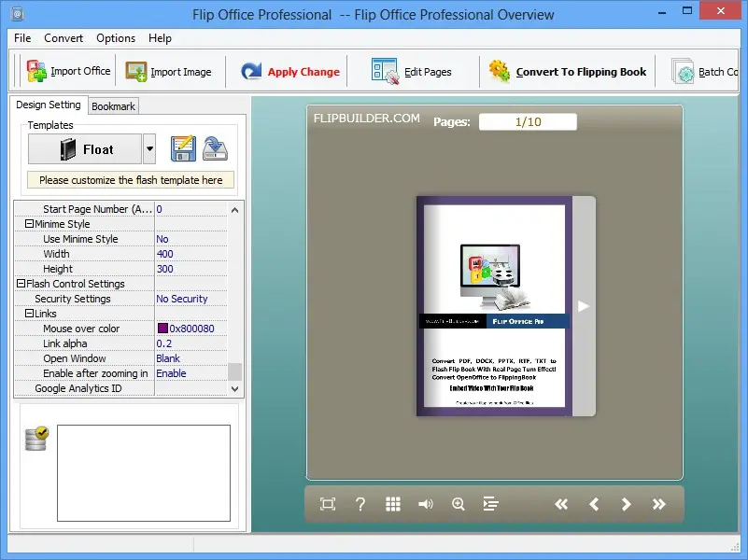748x560 pixels.
Task: Click the flipbook cover page thumbnail
Action: pyautogui.click(x=494, y=306)
